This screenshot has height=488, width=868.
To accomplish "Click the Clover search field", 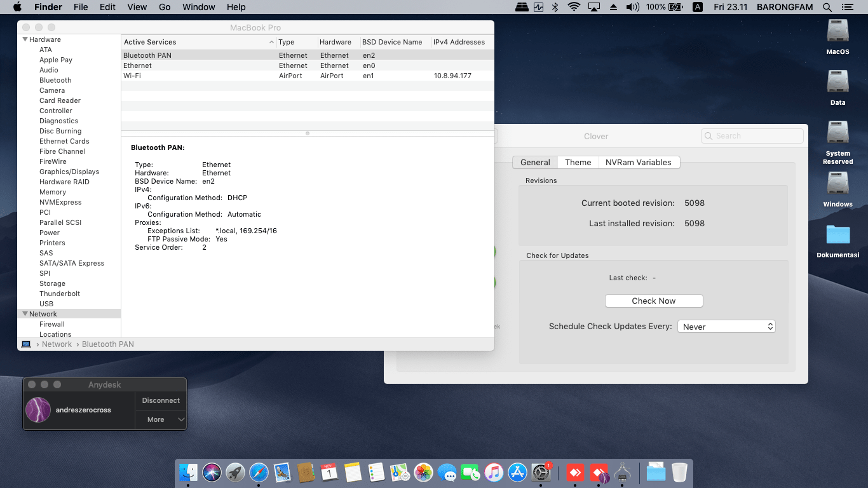I will click(x=752, y=136).
